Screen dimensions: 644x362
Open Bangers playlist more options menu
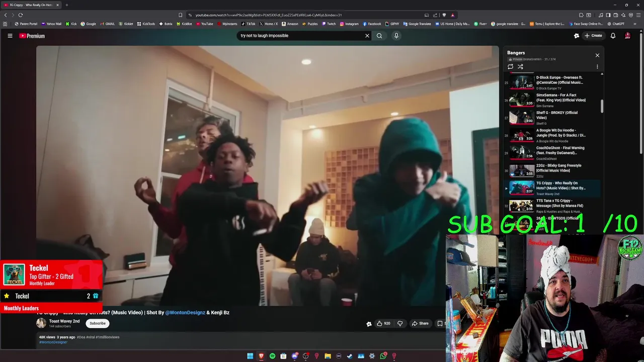pos(597,66)
